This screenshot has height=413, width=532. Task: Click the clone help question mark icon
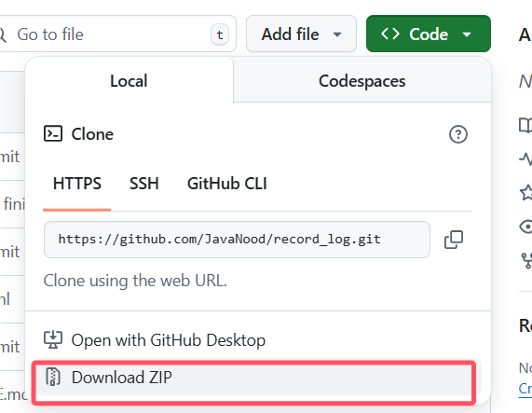point(458,134)
